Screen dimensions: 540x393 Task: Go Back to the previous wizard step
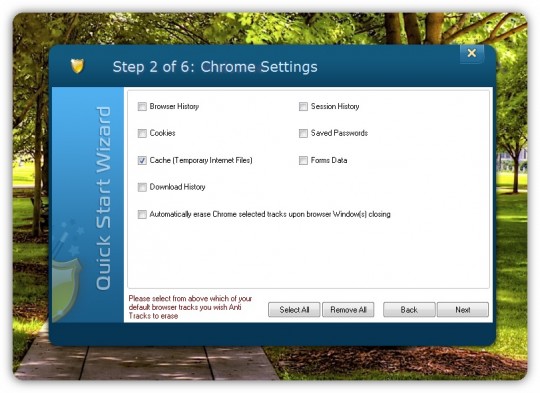pos(409,310)
